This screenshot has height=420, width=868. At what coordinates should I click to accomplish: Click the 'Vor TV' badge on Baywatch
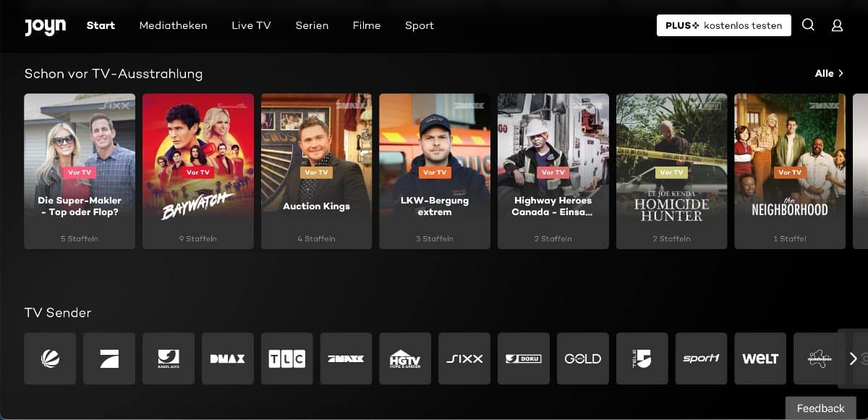pos(198,172)
